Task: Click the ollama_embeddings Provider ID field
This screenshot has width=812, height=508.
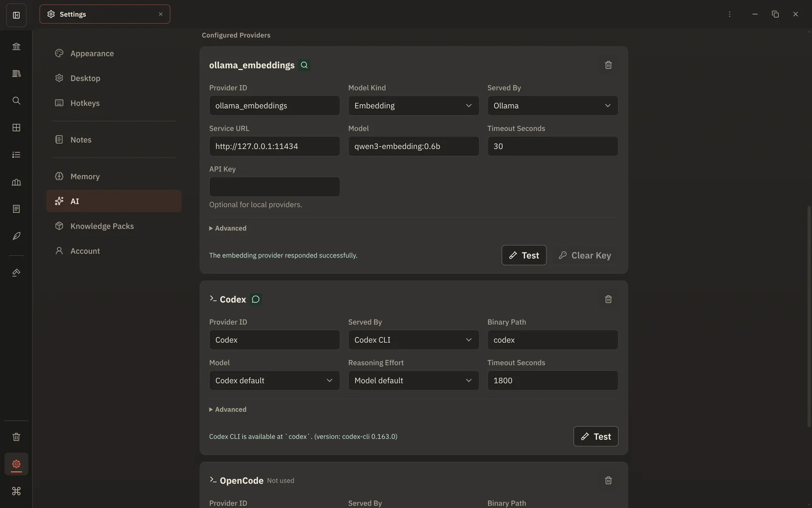Action: point(274,106)
